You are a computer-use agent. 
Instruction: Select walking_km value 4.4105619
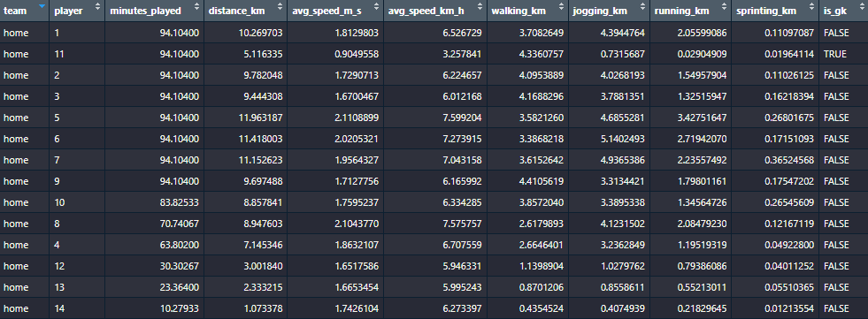tap(542, 181)
